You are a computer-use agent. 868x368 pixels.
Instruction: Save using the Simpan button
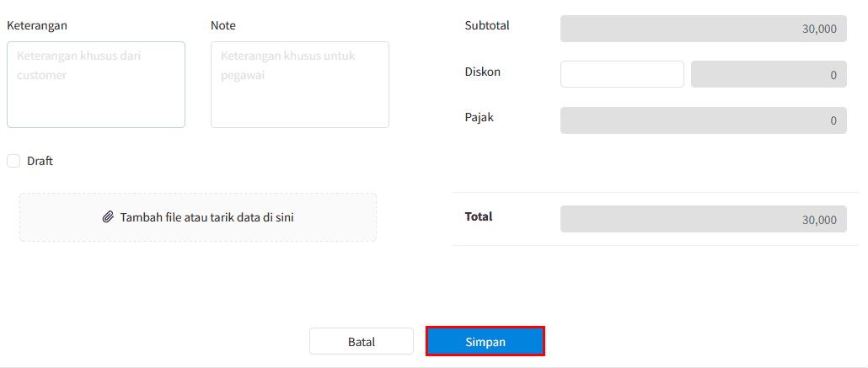[485, 341]
